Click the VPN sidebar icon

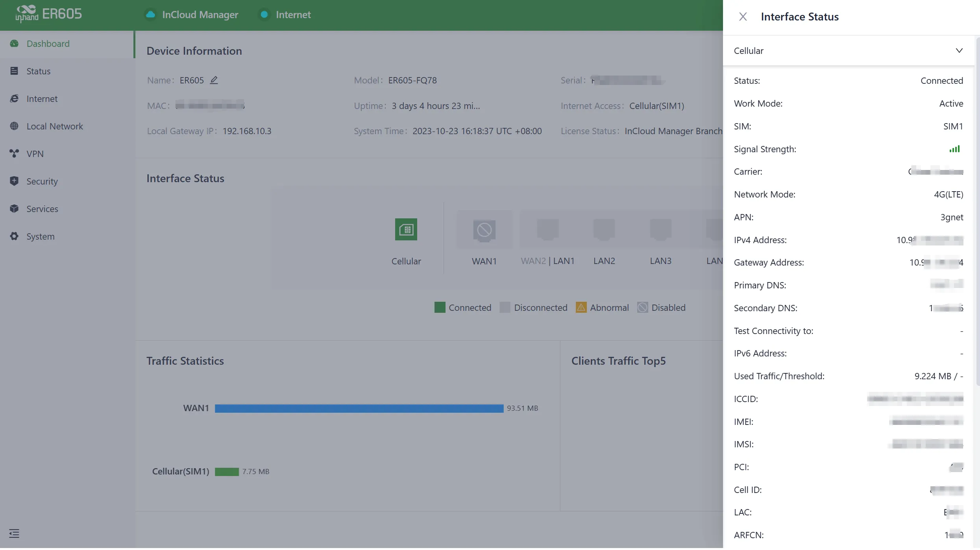[14, 154]
